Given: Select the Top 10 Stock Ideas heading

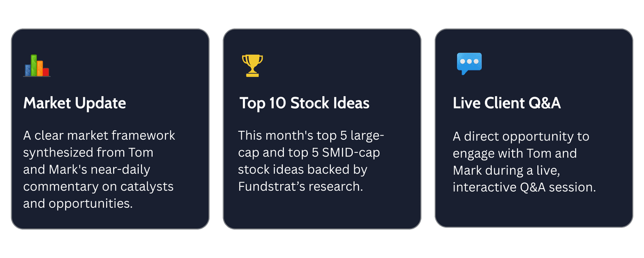Looking at the screenshot, I should pos(304,103).
